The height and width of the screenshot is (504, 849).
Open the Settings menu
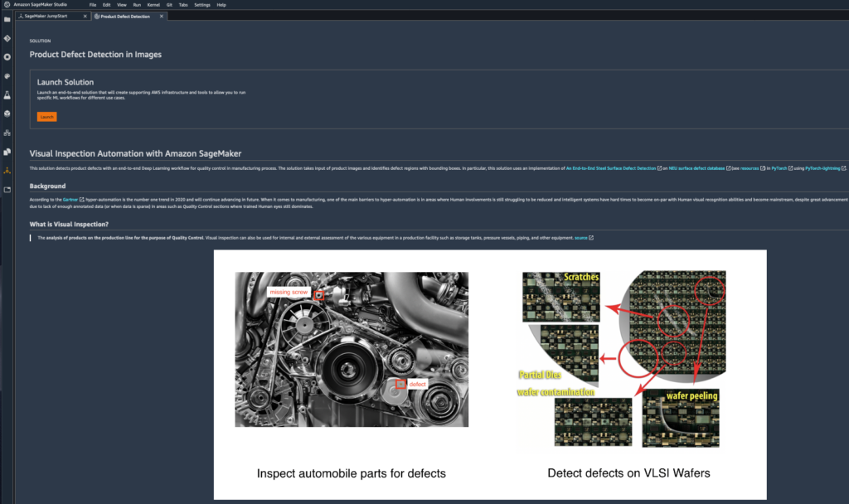tap(202, 5)
